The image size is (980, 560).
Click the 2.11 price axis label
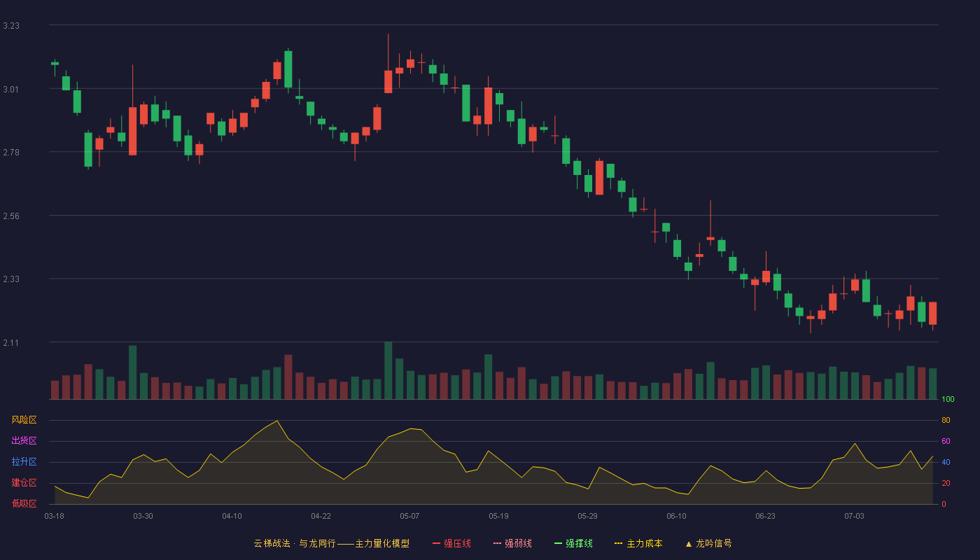(11, 342)
